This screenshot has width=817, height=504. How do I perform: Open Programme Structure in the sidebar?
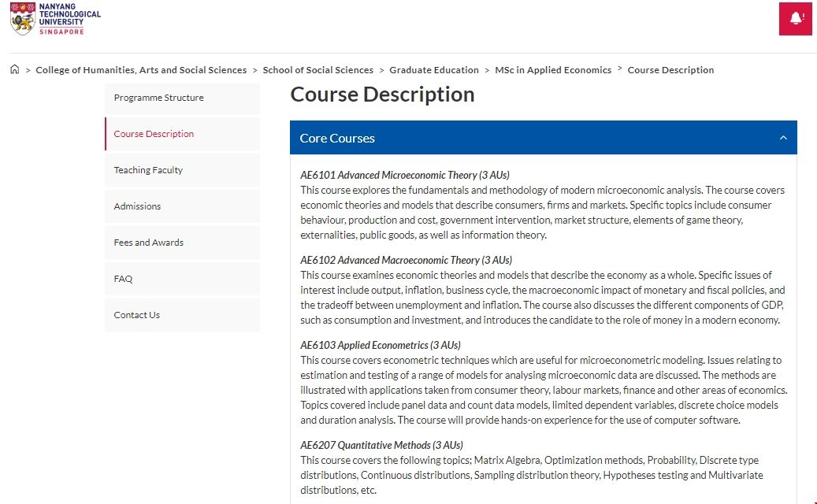click(158, 98)
